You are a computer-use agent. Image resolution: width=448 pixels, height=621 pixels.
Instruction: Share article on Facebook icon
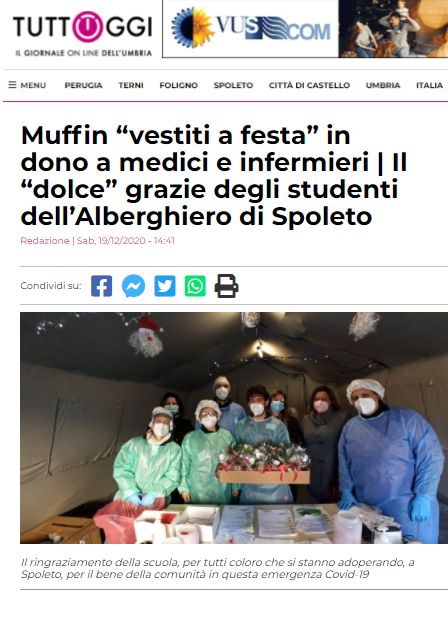coord(101,286)
